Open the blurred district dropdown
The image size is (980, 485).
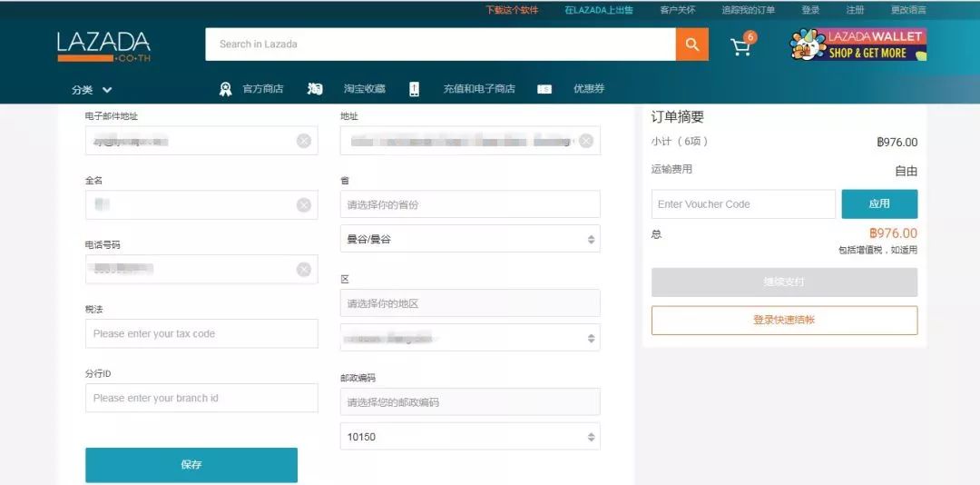pos(470,338)
